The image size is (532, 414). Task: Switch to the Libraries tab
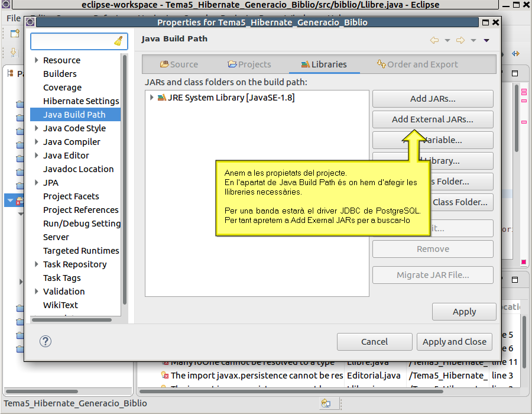click(324, 64)
